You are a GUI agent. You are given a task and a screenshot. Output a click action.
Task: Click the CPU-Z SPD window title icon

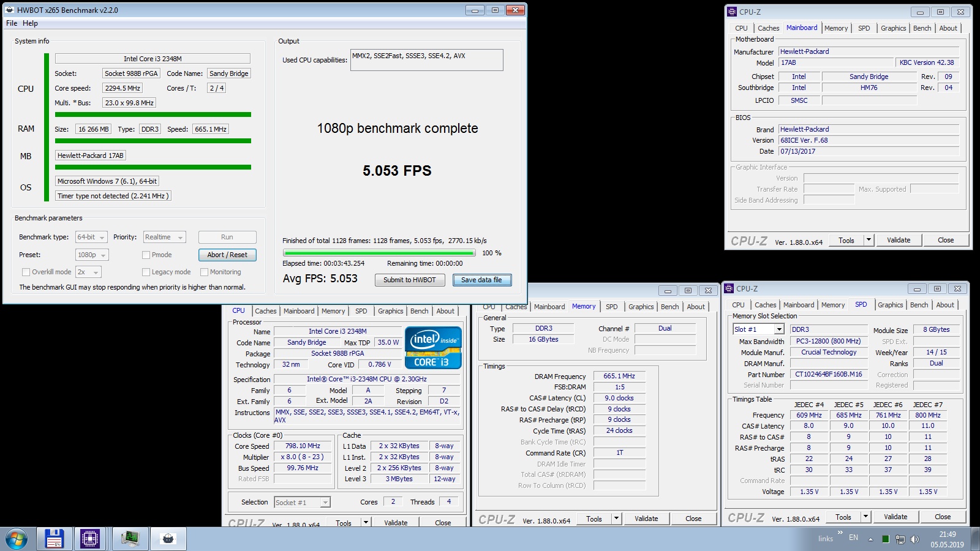pos(729,288)
